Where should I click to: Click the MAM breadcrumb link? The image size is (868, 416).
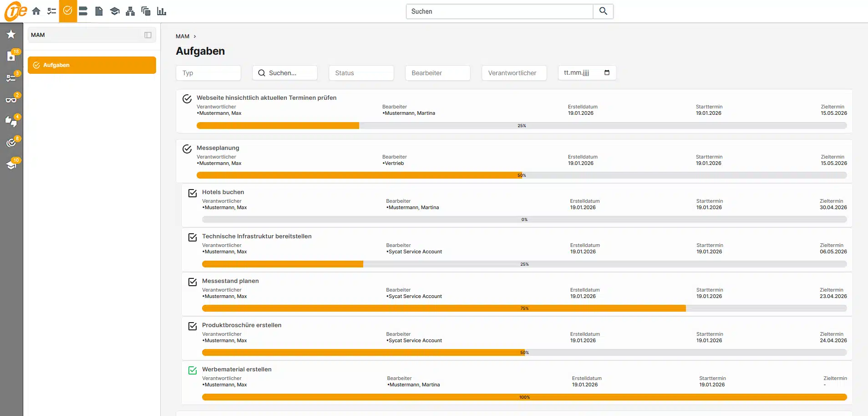[183, 36]
